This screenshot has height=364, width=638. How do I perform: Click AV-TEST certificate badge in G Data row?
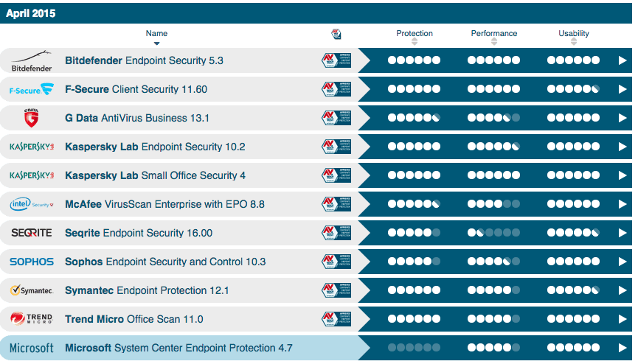pyautogui.click(x=336, y=118)
